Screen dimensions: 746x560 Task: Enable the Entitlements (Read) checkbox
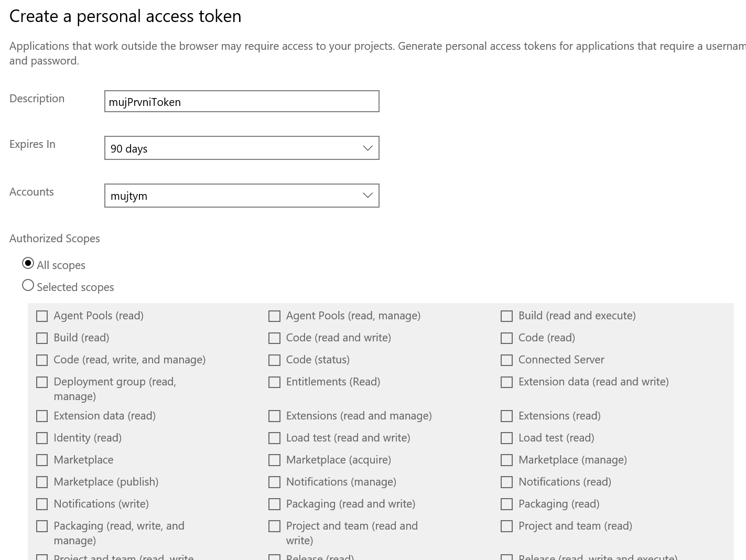(x=274, y=382)
